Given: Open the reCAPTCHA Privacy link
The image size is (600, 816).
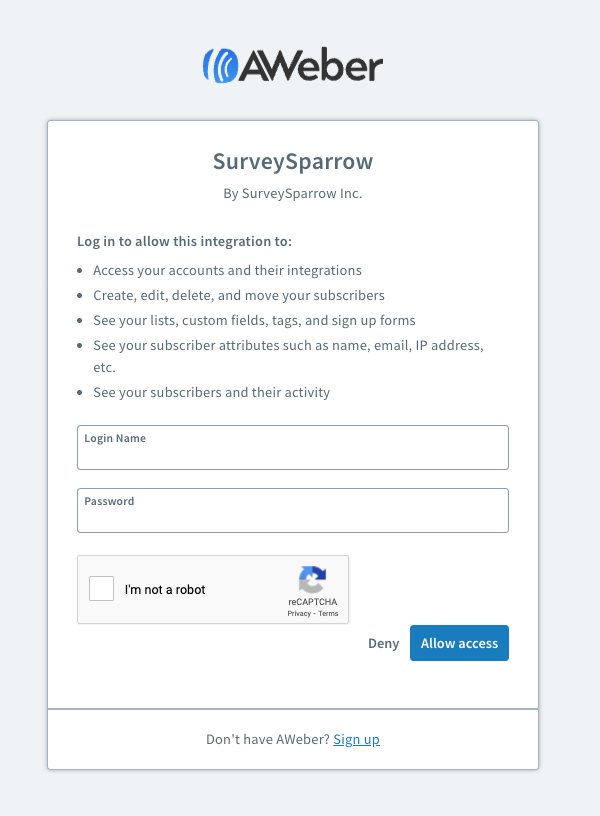Looking at the screenshot, I should [x=298, y=613].
